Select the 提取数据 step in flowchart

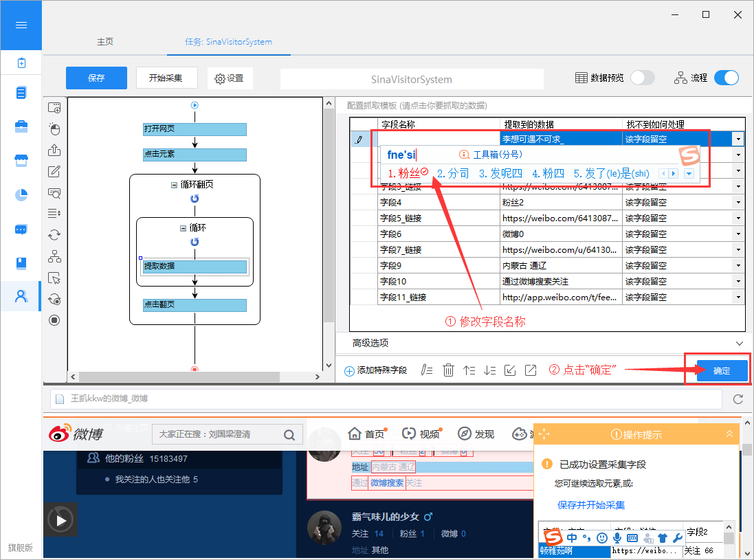195,267
